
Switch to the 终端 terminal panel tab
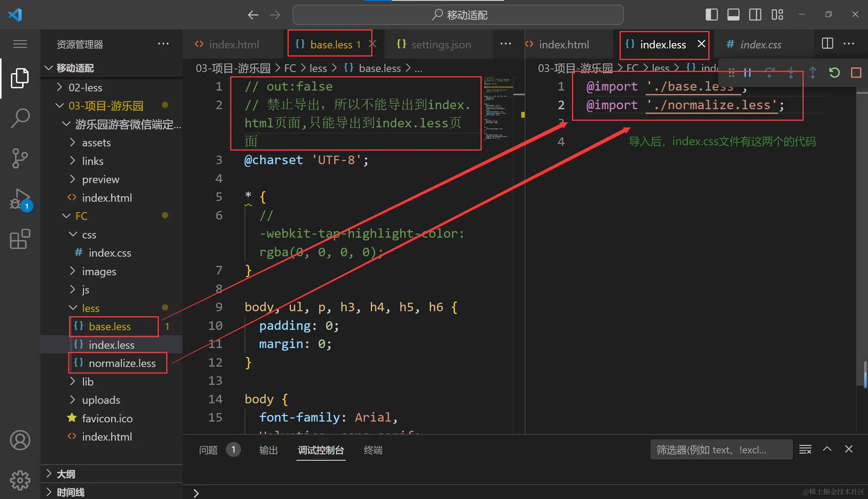pos(373,450)
